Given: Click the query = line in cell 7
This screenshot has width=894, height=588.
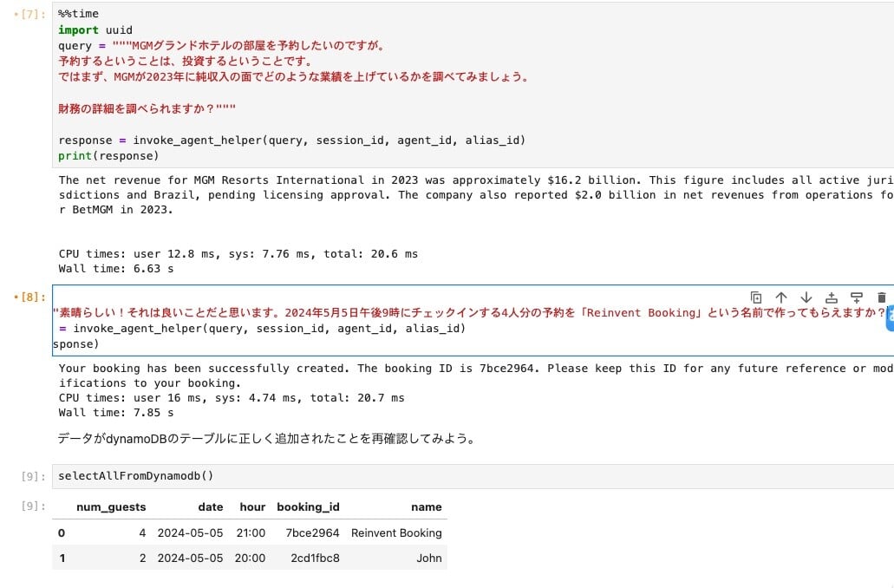Looking at the screenshot, I should (x=221, y=46).
